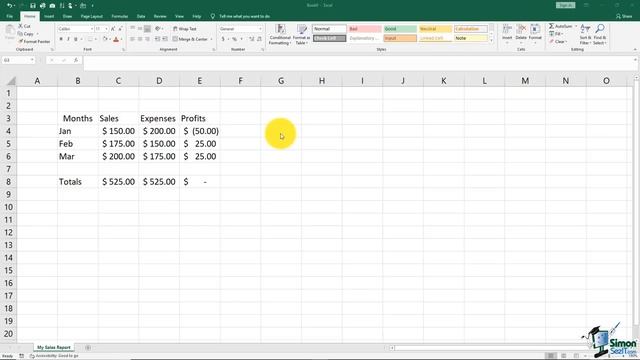Add a new sheet with the plus icon
This screenshot has height=360, width=640.
point(88,348)
